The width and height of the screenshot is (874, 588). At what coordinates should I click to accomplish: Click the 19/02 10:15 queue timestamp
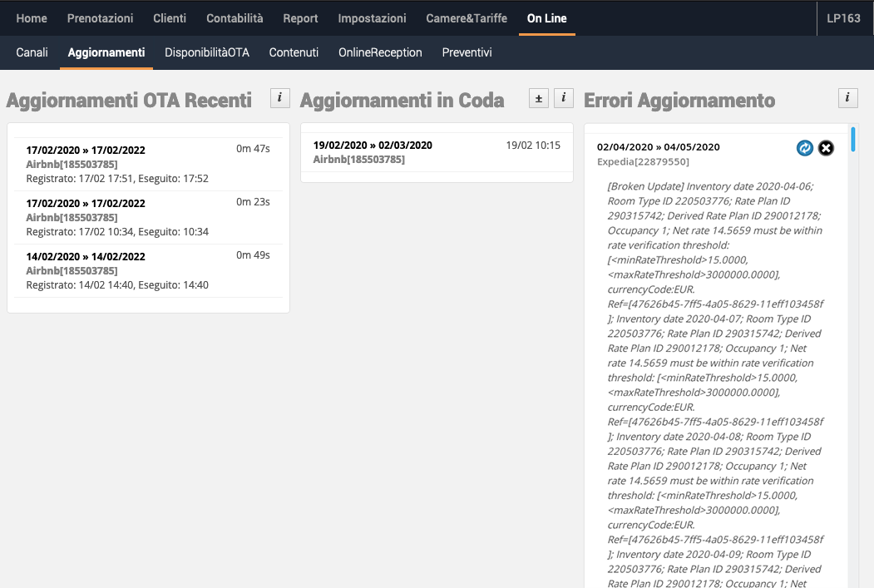[533, 145]
